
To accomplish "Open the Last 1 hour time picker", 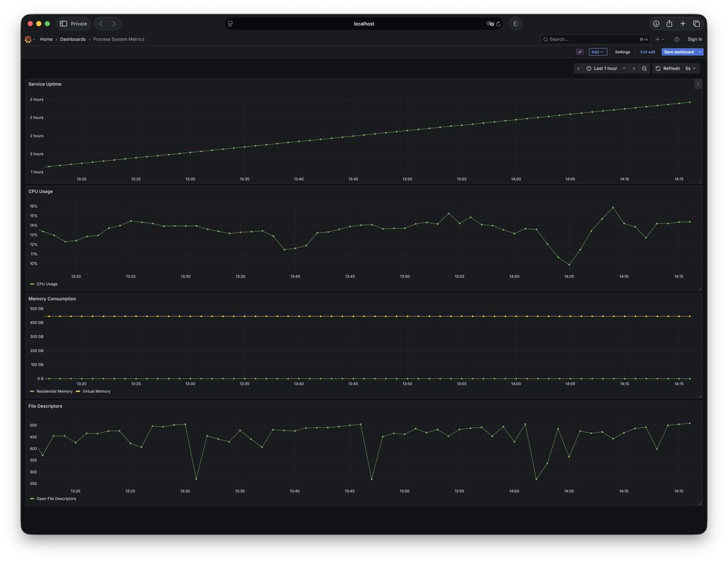I will 606,69.
